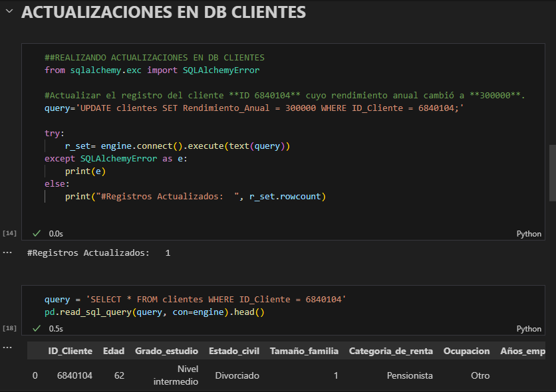Change language mode Python of cell 18

pos(529,329)
